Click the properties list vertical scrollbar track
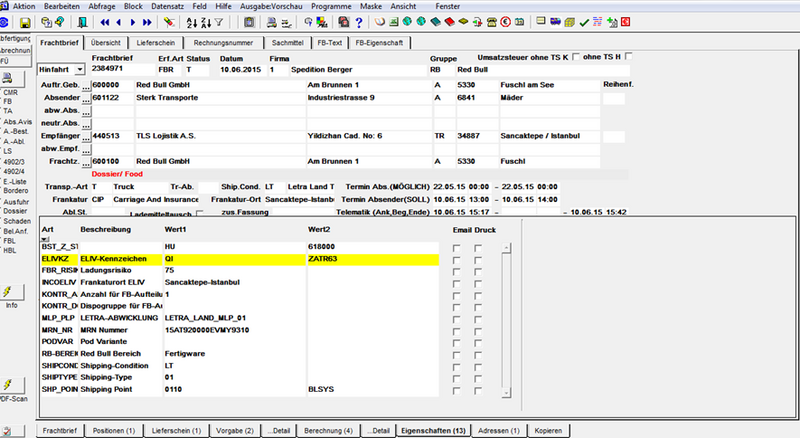 506,321
